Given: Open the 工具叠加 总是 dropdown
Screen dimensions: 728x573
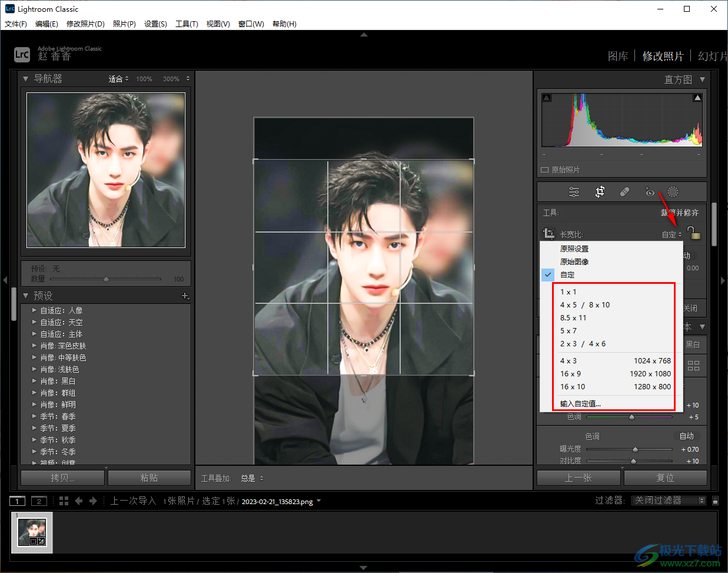Looking at the screenshot, I should [x=252, y=478].
